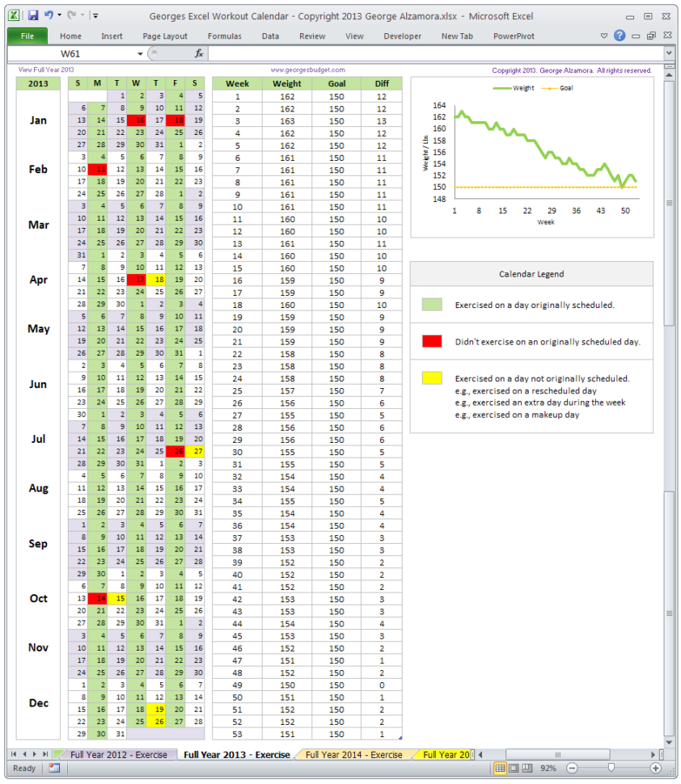Open the Customize Quick Access Toolbar menu

tap(95, 15)
